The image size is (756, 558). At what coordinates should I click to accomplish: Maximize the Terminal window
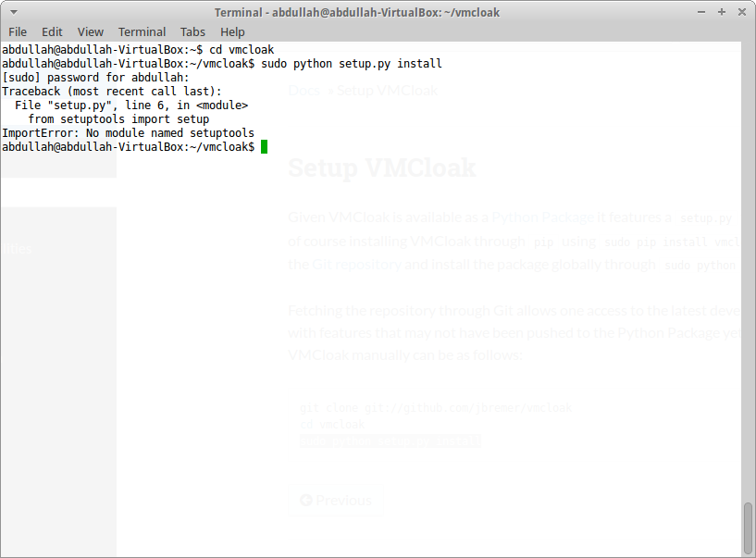pos(722,12)
